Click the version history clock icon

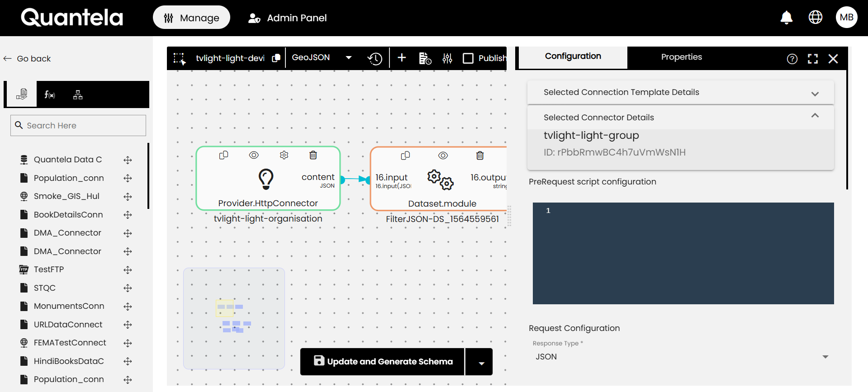point(375,58)
